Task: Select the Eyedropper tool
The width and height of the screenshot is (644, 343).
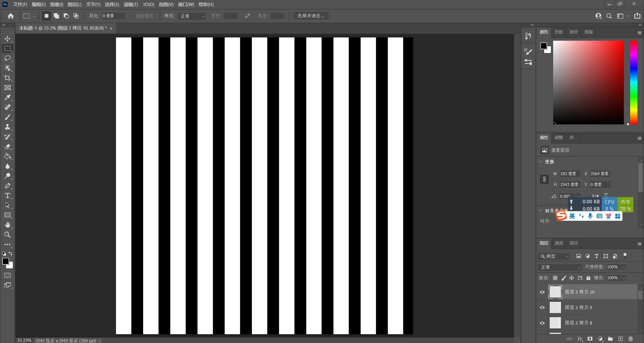Action: [x=8, y=97]
